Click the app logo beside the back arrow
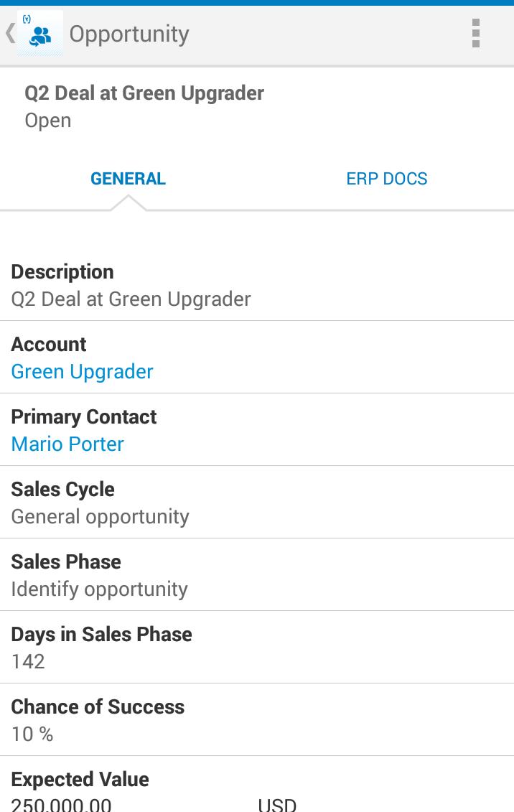The height and width of the screenshot is (812, 514). click(39, 34)
